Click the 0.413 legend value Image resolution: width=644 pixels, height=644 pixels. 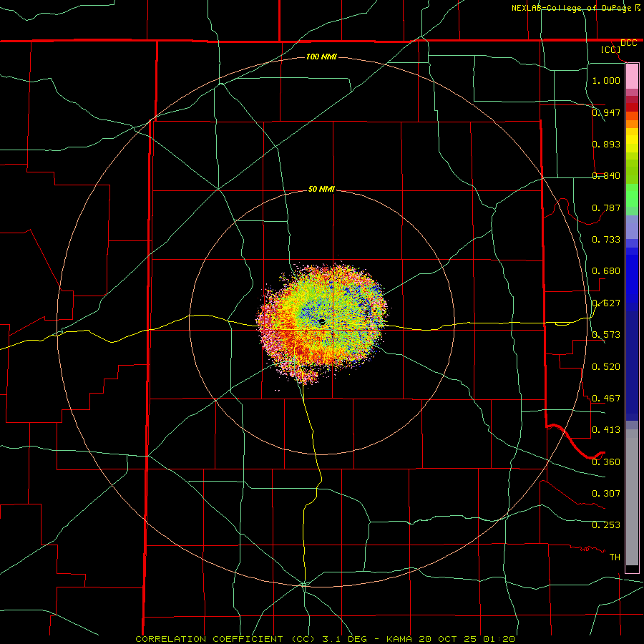pyautogui.click(x=606, y=430)
